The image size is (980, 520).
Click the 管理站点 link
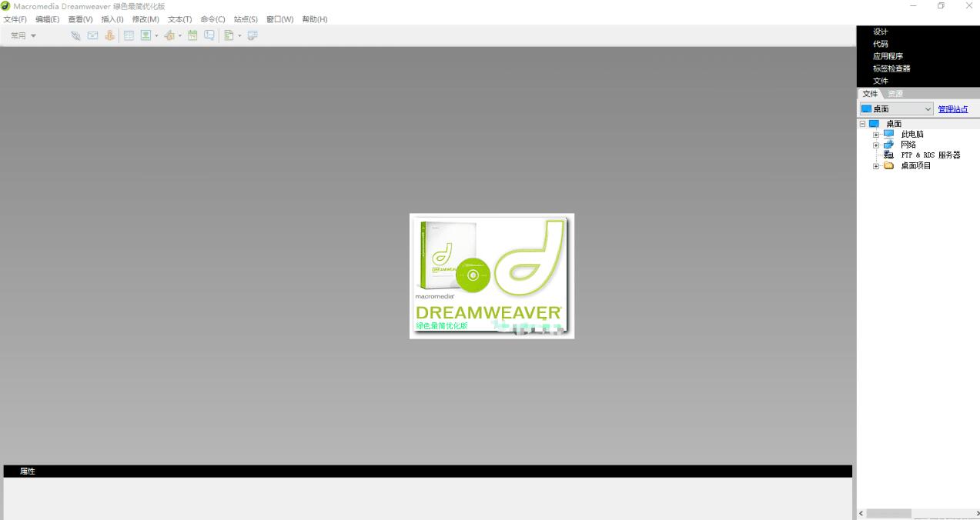pos(953,109)
